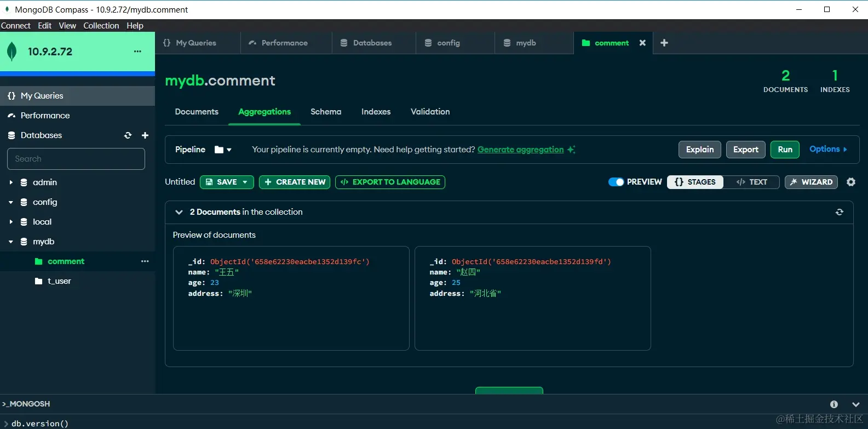Open Databases in the sidebar
The width and height of the screenshot is (868, 429).
(x=41, y=135)
